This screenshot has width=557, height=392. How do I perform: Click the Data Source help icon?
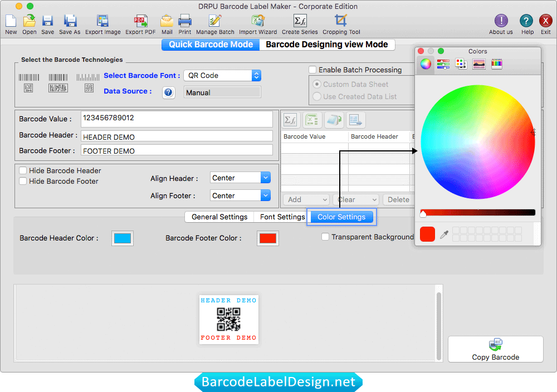tap(169, 92)
